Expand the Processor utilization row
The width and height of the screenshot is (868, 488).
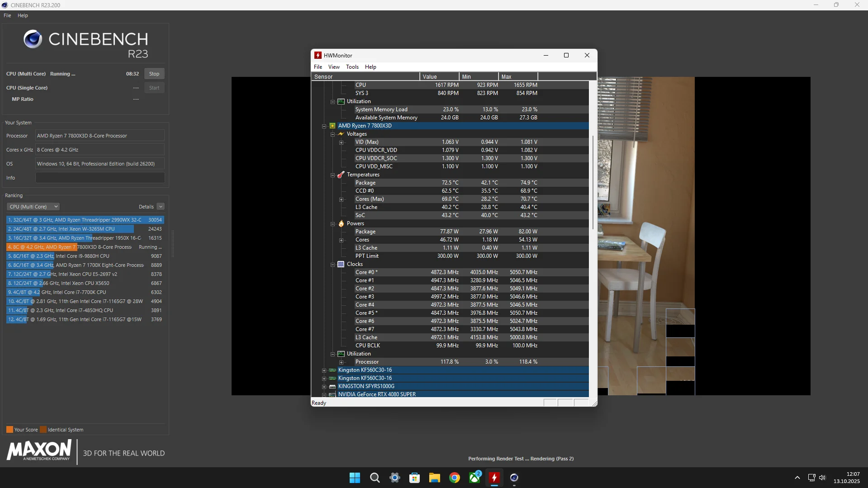[x=341, y=362]
